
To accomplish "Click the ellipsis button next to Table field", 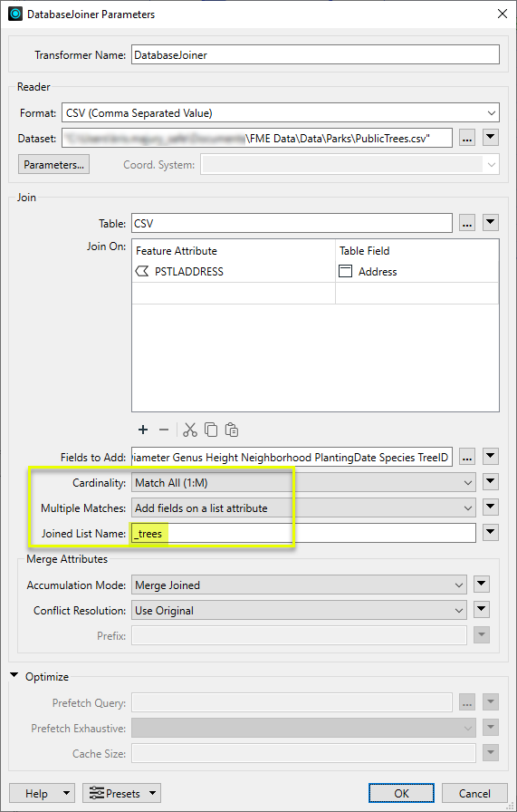I will [467, 223].
